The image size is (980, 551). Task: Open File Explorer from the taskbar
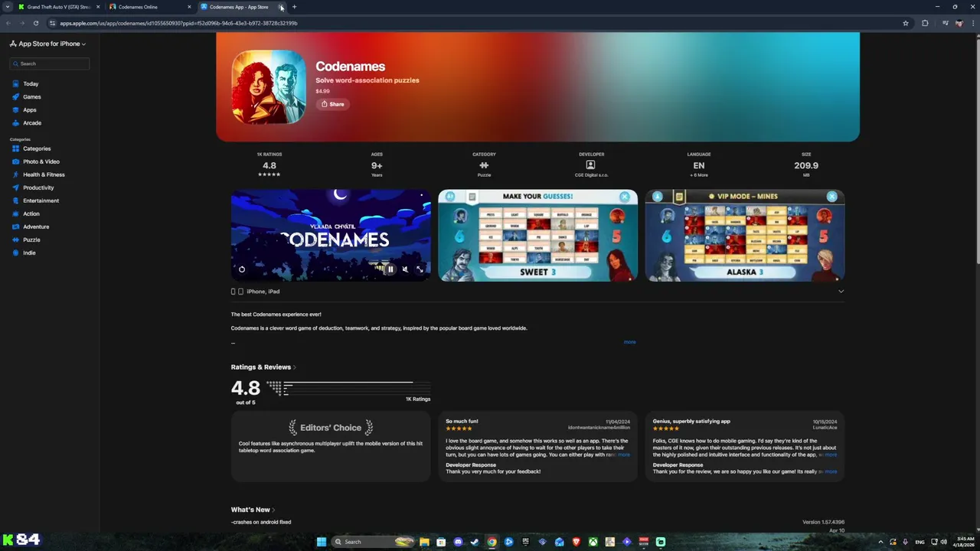click(x=424, y=542)
